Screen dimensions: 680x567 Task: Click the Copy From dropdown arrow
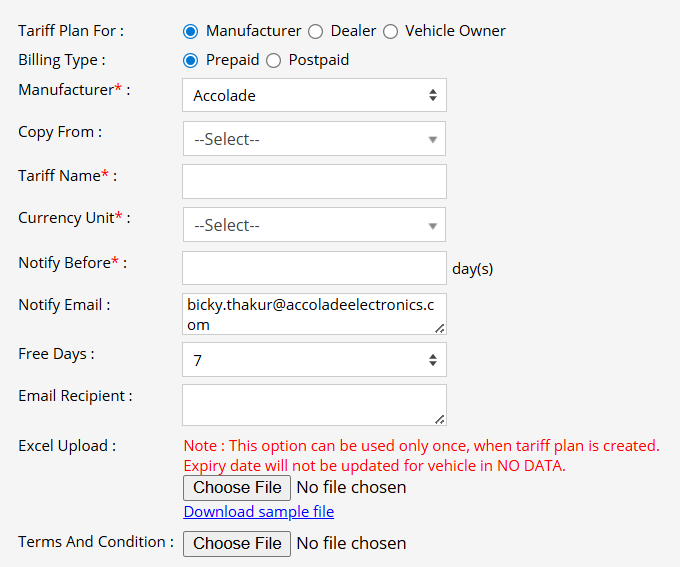pyautogui.click(x=432, y=140)
